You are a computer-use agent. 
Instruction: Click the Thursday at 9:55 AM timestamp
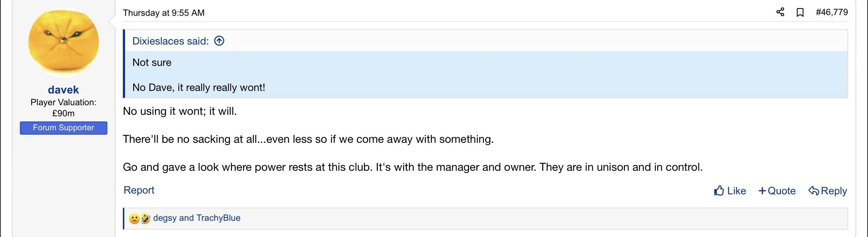coord(164,13)
